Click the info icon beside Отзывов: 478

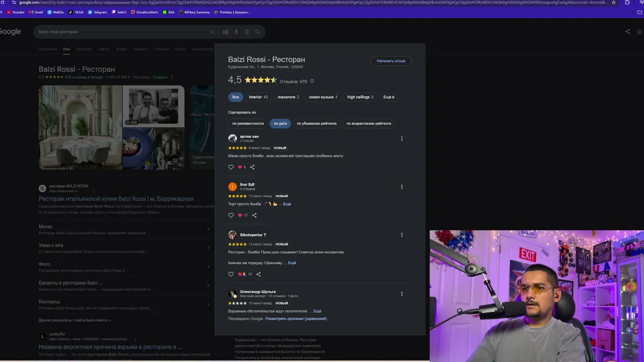click(x=312, y=81)
